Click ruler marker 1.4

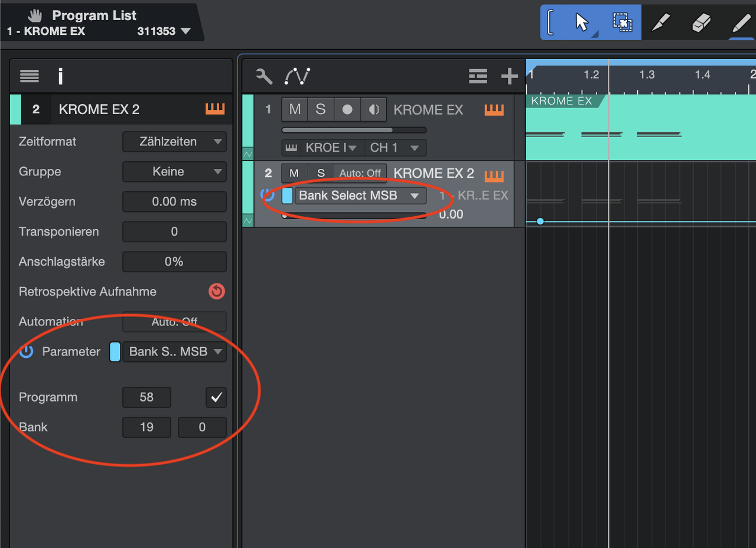click(702, 75)
